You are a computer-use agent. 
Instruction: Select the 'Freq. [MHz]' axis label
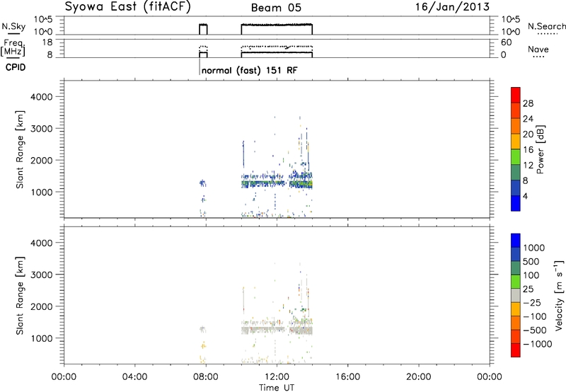(13, 47)
